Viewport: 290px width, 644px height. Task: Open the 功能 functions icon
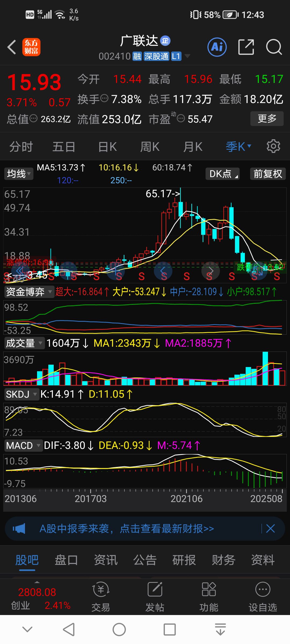click(209, 597)
